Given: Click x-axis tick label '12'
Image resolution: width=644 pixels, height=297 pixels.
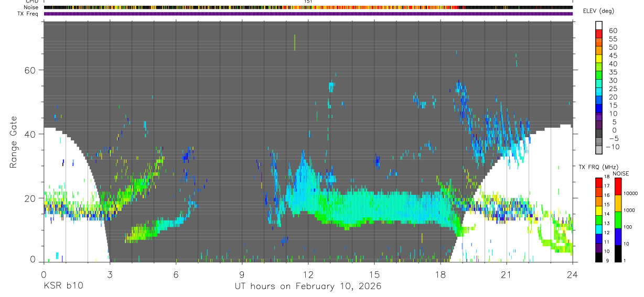Looking at the screenshot, I should coord(308,274).
